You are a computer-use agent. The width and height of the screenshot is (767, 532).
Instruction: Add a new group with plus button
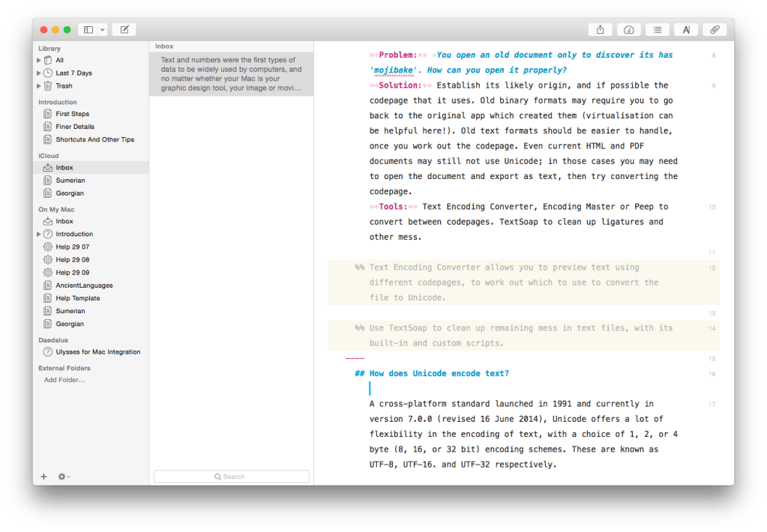43,477
